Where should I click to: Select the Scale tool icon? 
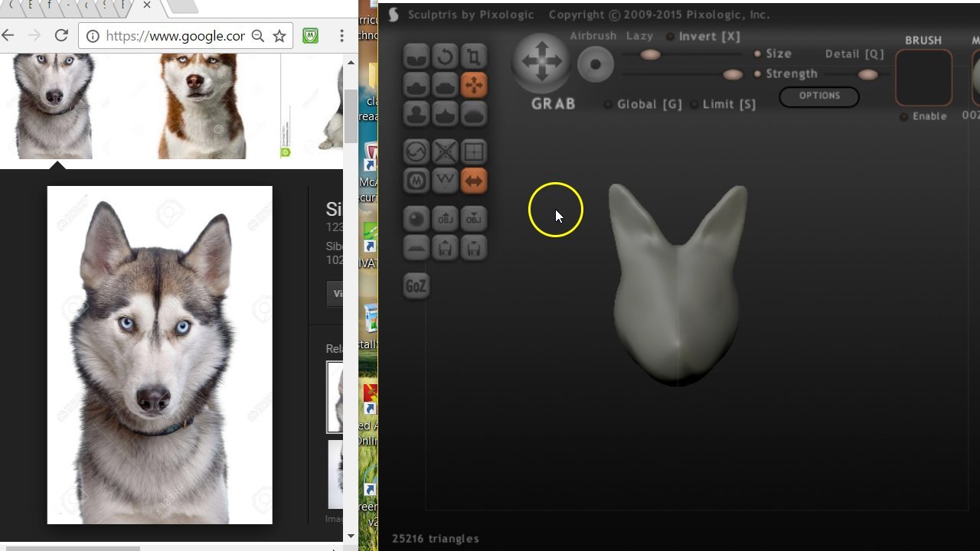point(474,57)
